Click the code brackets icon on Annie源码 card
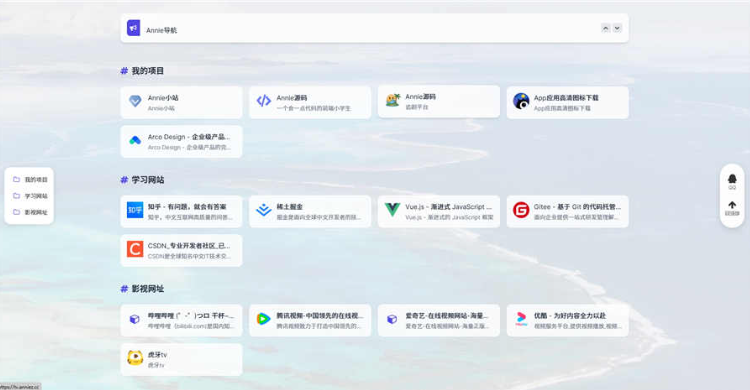Image resolution: width=750 pixels, height=390 pixels. coord(264,101)
